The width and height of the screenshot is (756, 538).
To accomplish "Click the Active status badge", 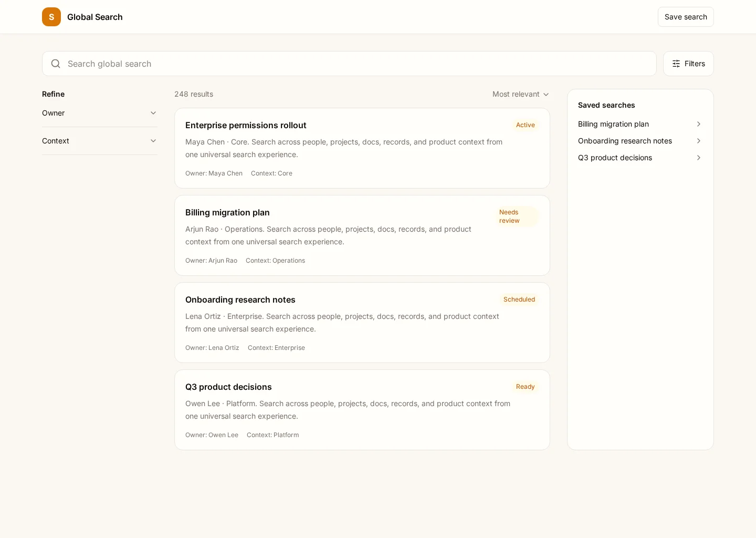I will click(x=526, y=125).
